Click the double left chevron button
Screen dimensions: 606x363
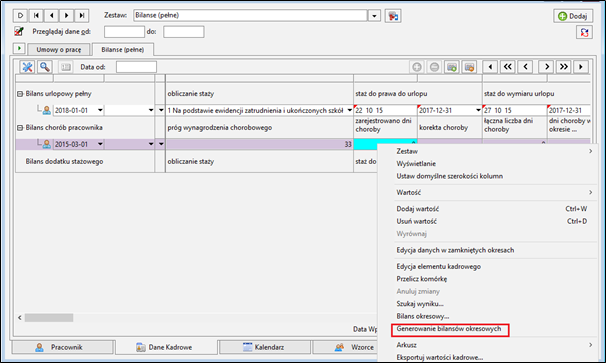[x=508, y=67]
